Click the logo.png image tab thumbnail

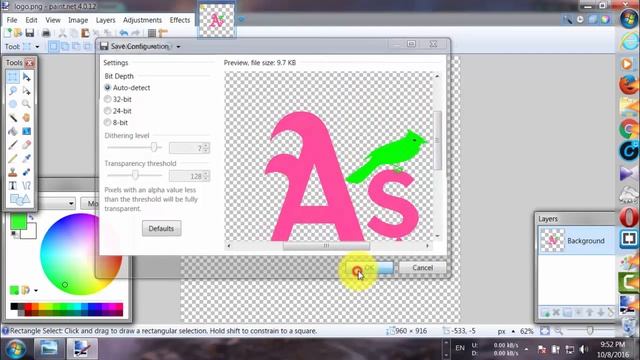[x=216, y=20]
